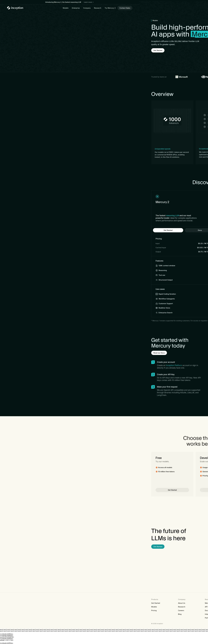Click the Mercury 2 model icon
The height and width of the screenshot is (644, 208).
(157, 196)
